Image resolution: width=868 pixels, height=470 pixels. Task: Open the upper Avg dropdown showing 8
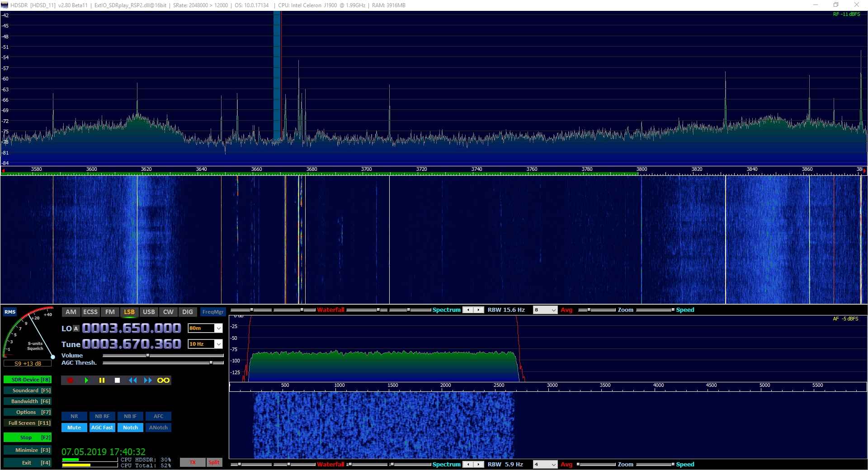click(x=545, y=310)
